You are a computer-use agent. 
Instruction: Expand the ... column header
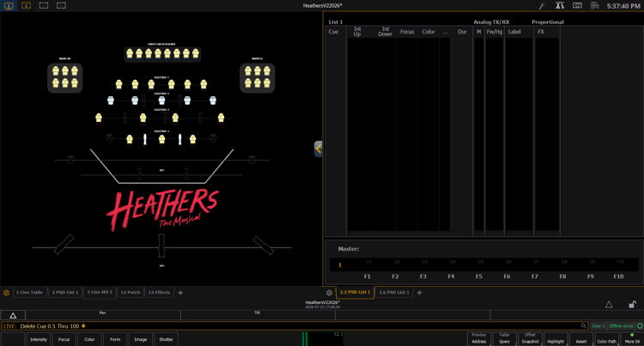pyautogui.click(x=445, y=32)
